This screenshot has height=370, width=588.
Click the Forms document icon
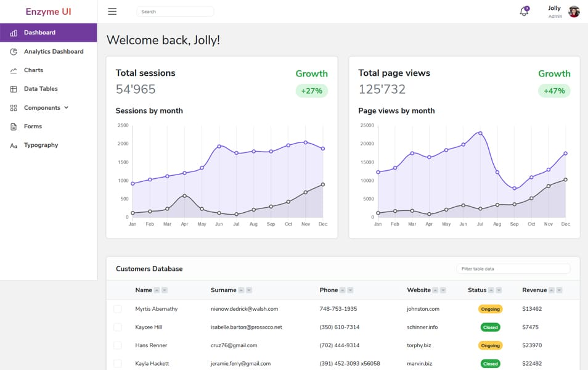click(x=14, y=126)
